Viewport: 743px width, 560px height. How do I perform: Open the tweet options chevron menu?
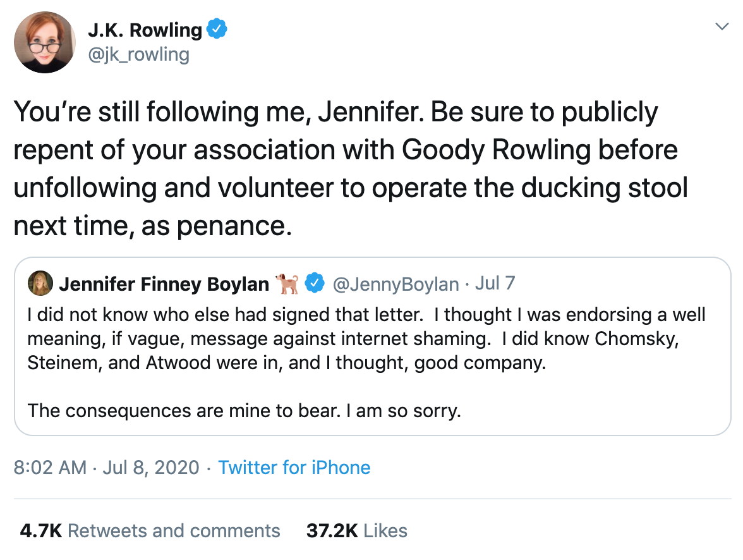coord(721,27)
